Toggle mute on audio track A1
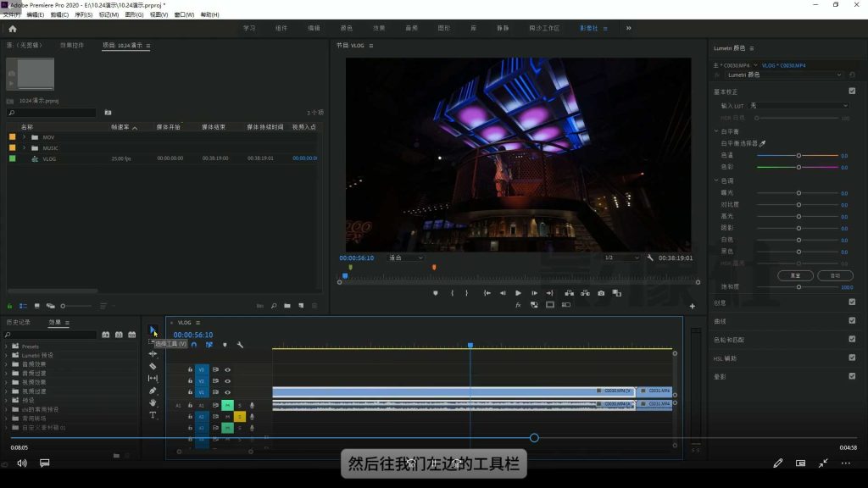 (227, 405)
